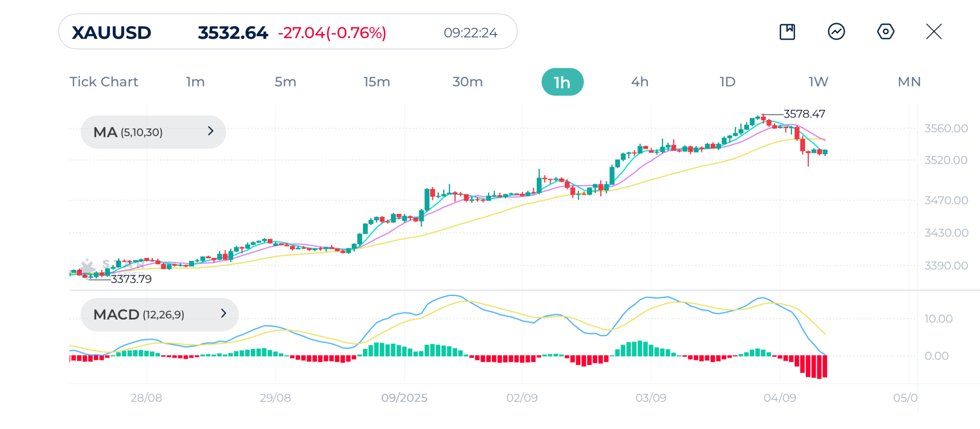Save chart snapshot with bookmark icon
Viewport: 980px width, 429px height.
(787, 32)
